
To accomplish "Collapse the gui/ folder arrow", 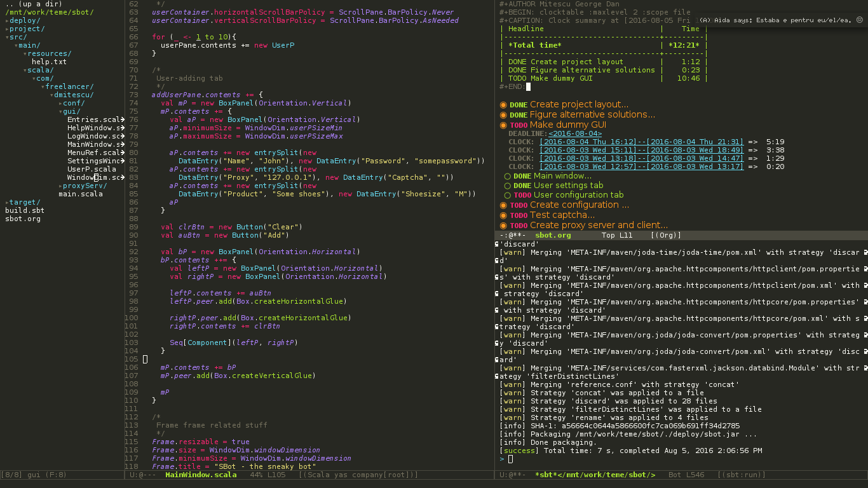I will (60, 111).
